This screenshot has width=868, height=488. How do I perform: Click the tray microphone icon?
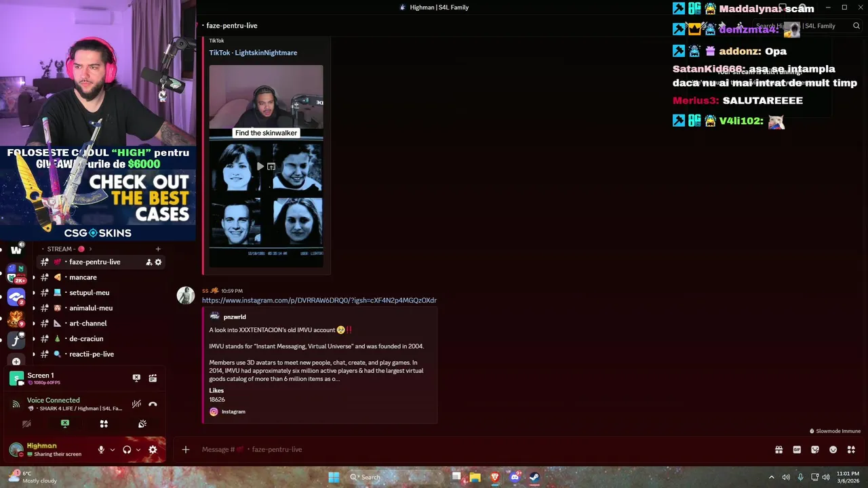point(800,477)
